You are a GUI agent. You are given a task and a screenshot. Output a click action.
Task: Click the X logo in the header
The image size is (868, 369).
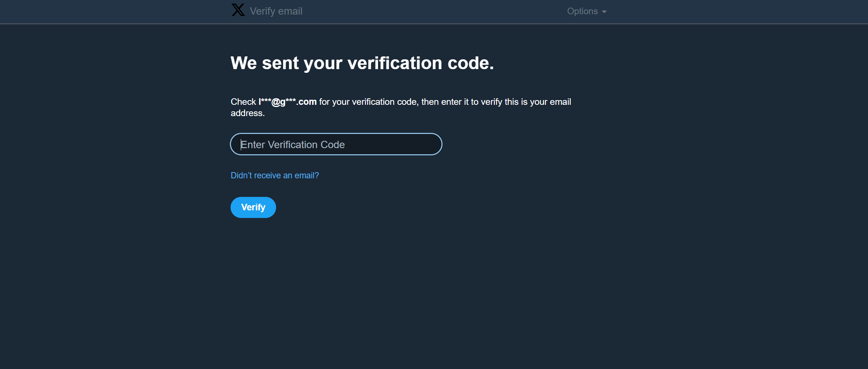pos(238,10)
